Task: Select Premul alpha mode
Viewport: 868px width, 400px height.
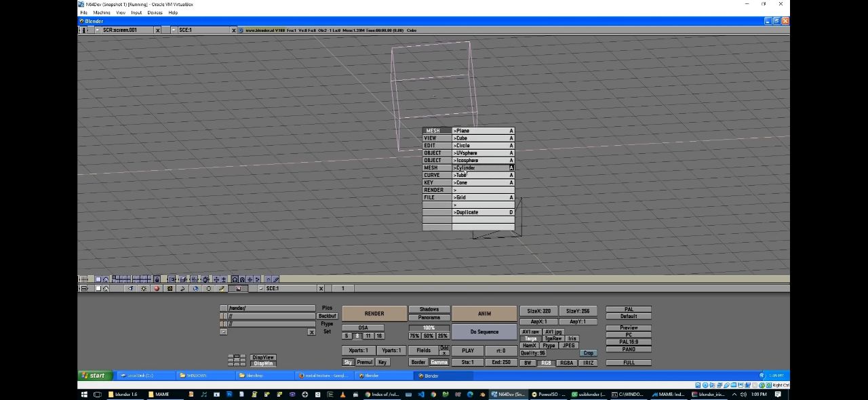Action: click(x=365, y=362)
